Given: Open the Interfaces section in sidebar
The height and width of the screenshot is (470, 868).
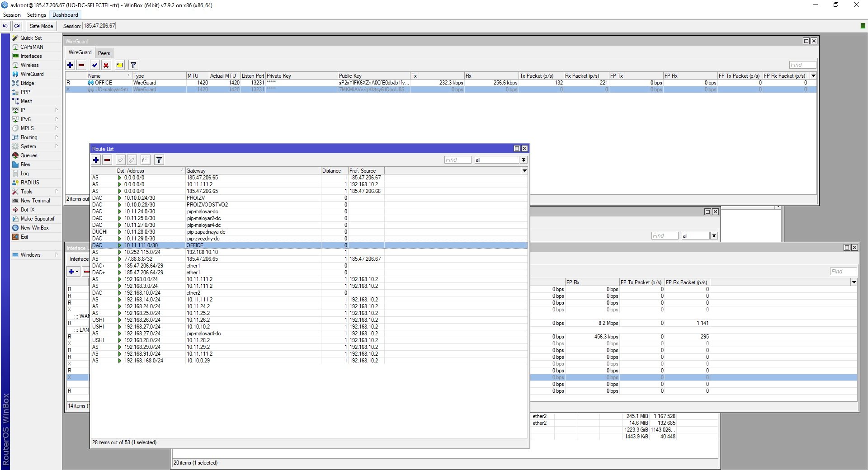Looking at the screenshot, I should [x=31, y=56].
